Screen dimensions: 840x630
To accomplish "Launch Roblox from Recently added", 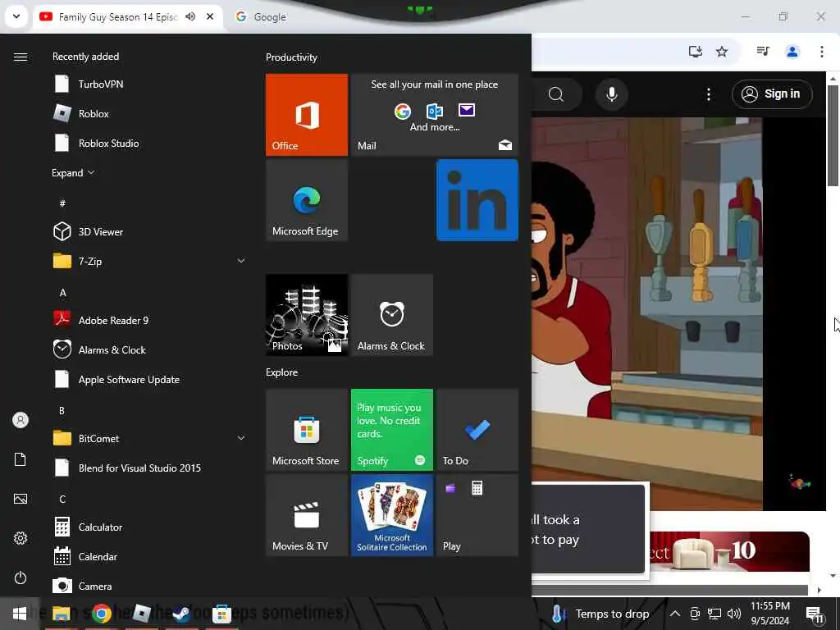I will click(x=149, y=113).
